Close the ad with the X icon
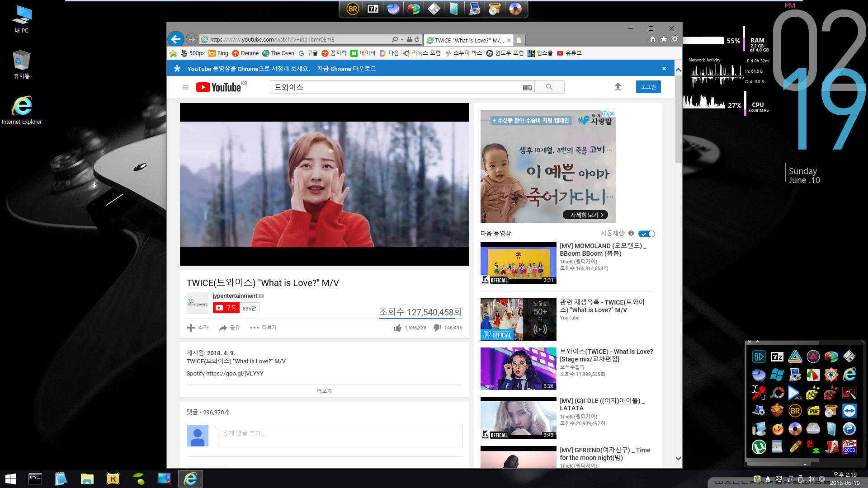868x488 pixels. tap(612, 113)
